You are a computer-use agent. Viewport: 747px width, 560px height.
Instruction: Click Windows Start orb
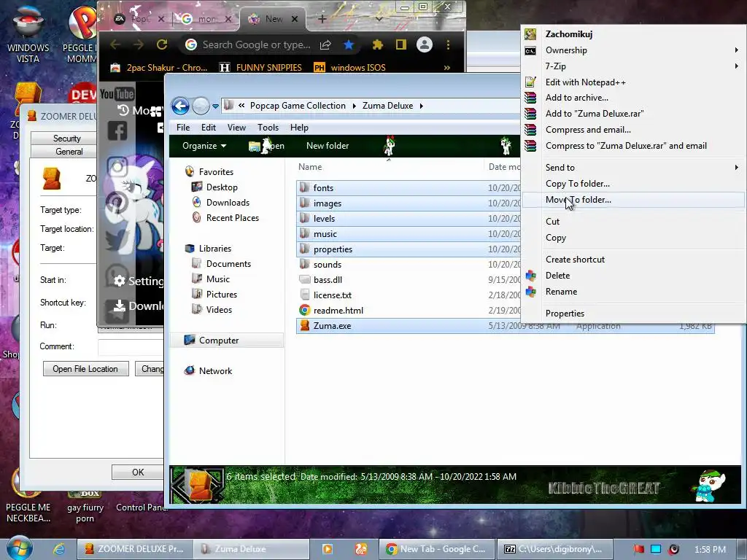click(x=20, y=548)
